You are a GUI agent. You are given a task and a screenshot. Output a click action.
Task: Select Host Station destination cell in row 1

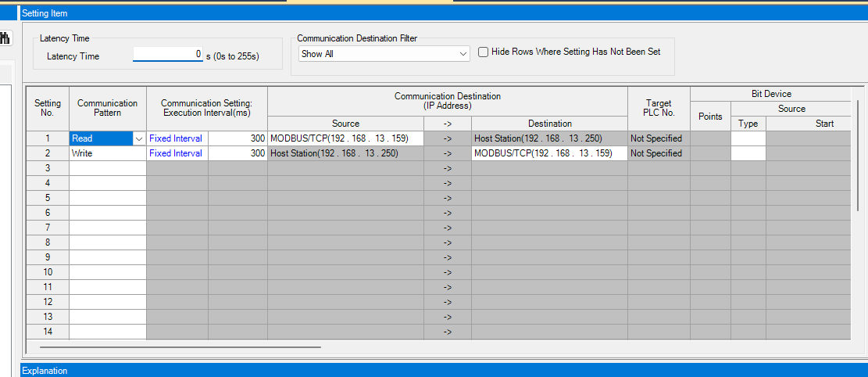tap(549, 138)
